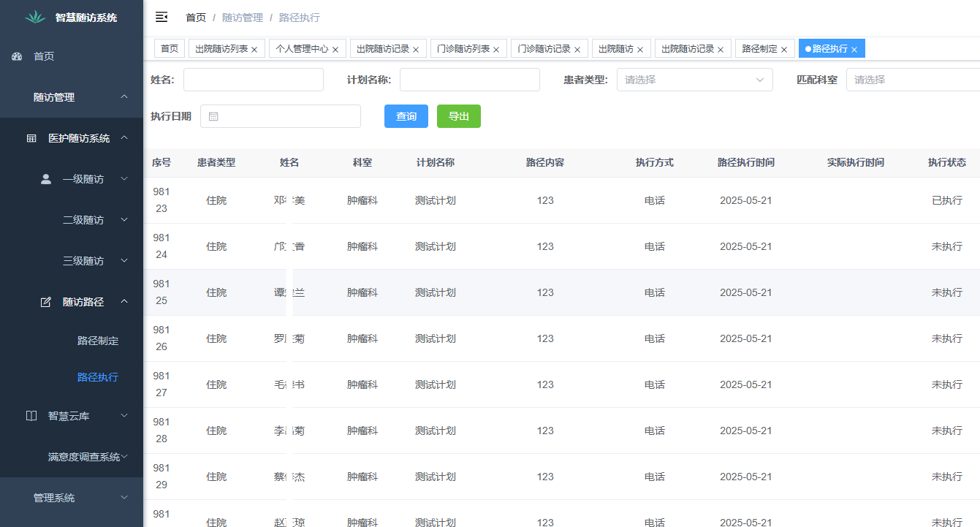Click inside the 姓名 input field
The image size is (980, 527).
[253, 80]
